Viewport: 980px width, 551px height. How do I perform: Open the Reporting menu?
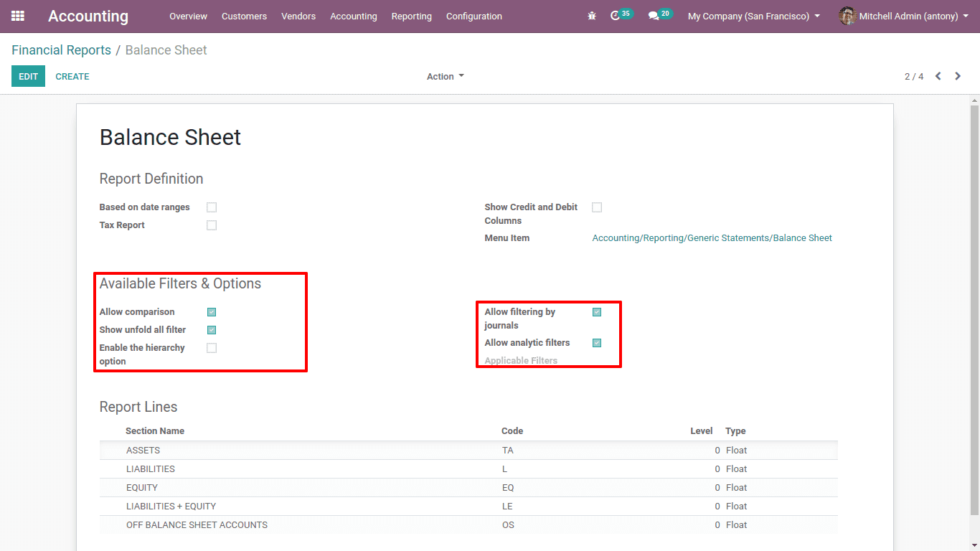[x=412, y=16]
